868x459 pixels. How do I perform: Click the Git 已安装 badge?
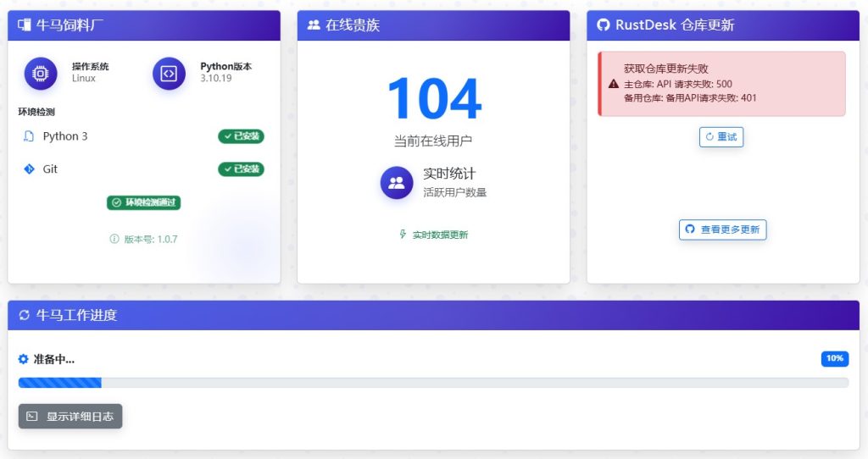pos(241,169)
